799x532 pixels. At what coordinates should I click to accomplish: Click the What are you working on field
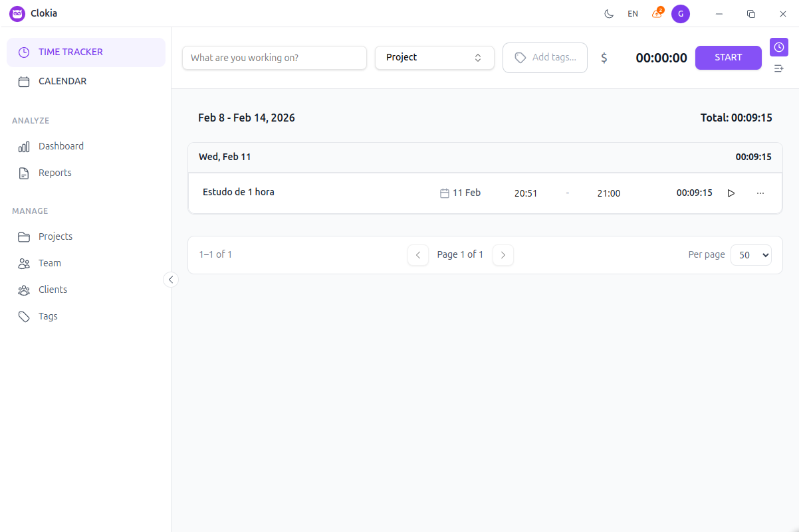click(x=274, y=58)
